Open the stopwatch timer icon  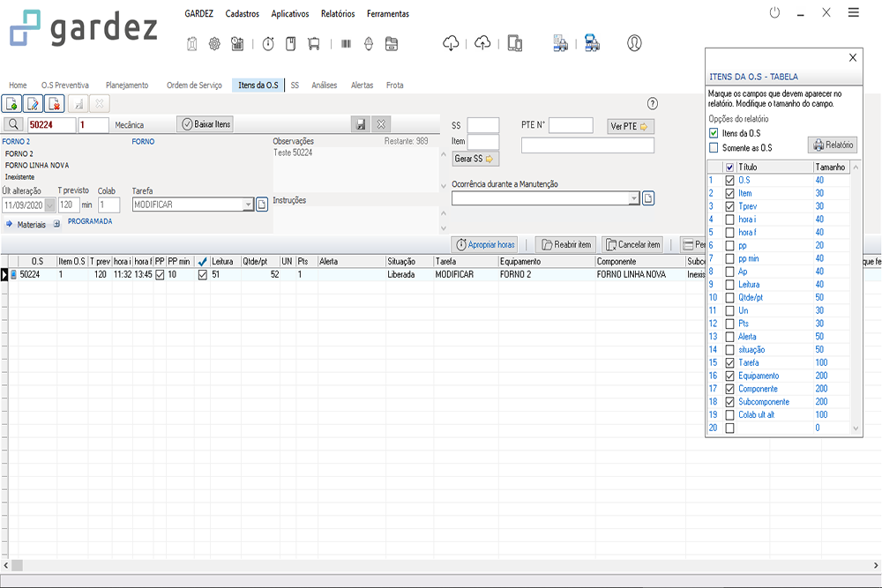click(x=268, y=44)
